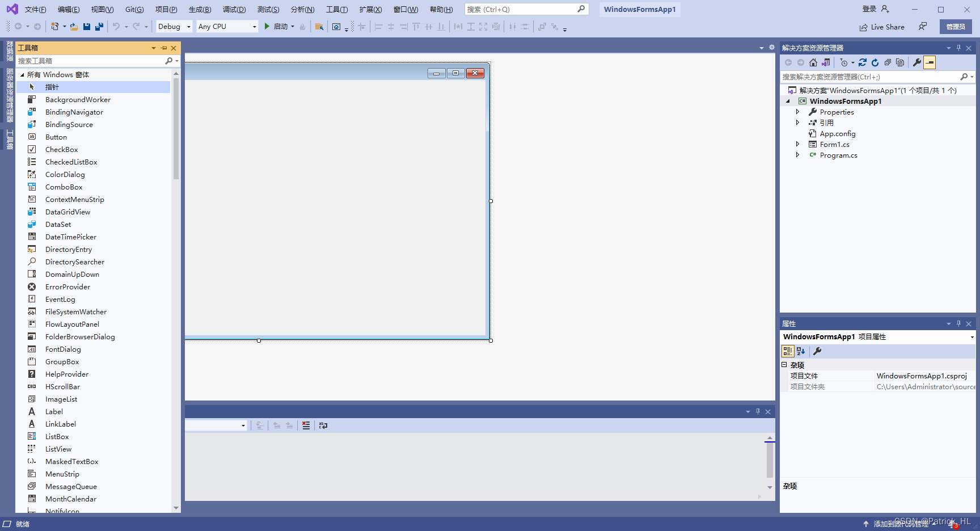Expand the Form1.cs tree node
This screenshot has width=980, height=531.
point(797,145)
